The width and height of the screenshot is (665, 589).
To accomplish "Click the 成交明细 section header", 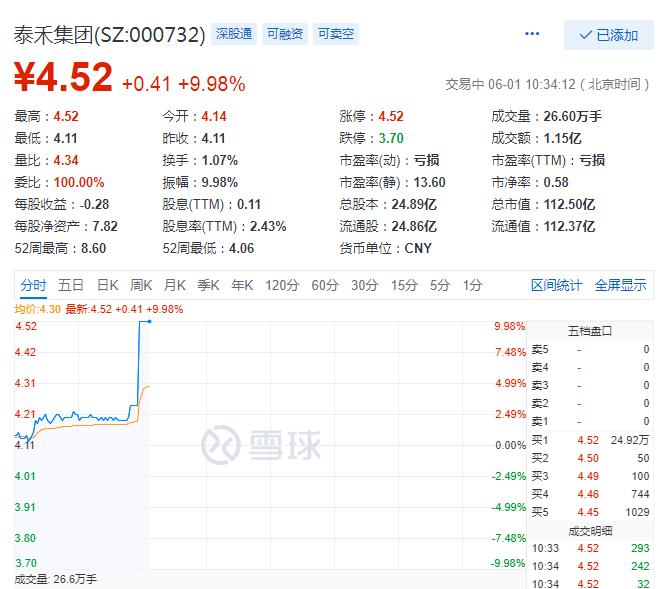I will click(x=590, y=531).
